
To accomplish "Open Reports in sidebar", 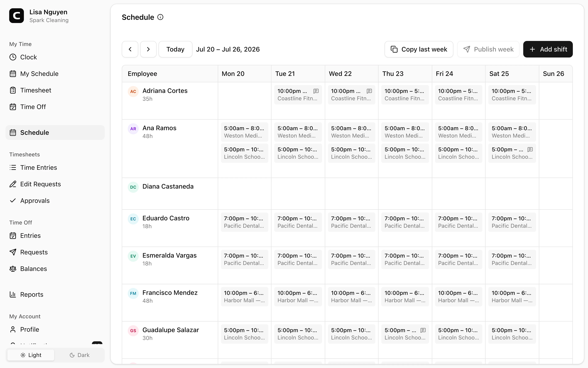I will [x=55, y=295].
